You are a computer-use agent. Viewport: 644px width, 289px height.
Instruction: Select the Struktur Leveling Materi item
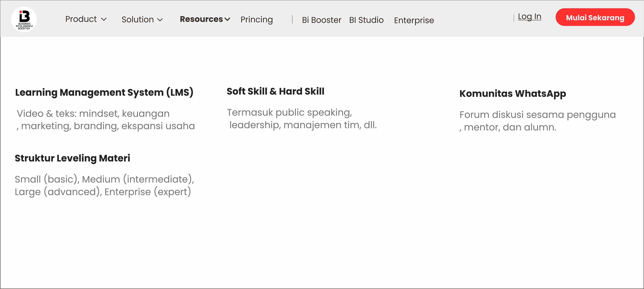click(72, 158)
